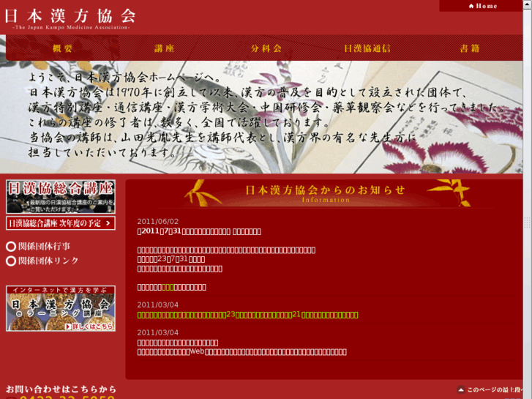Click the 日本漢方協会 site logo
This screenshot has width=532, height=399.
point(70,18)
